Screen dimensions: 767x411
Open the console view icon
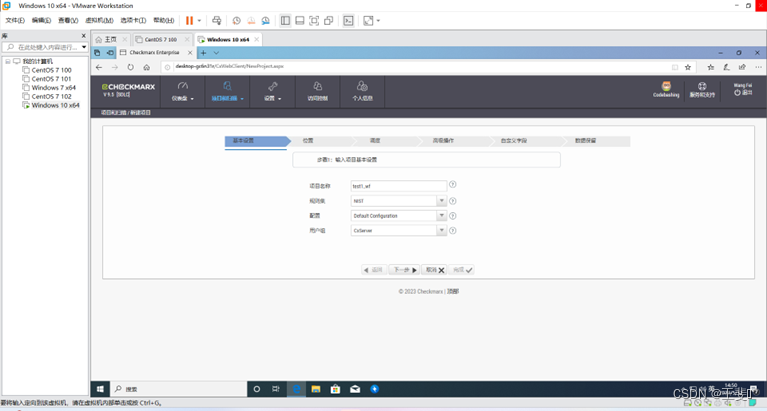[348, 21]
